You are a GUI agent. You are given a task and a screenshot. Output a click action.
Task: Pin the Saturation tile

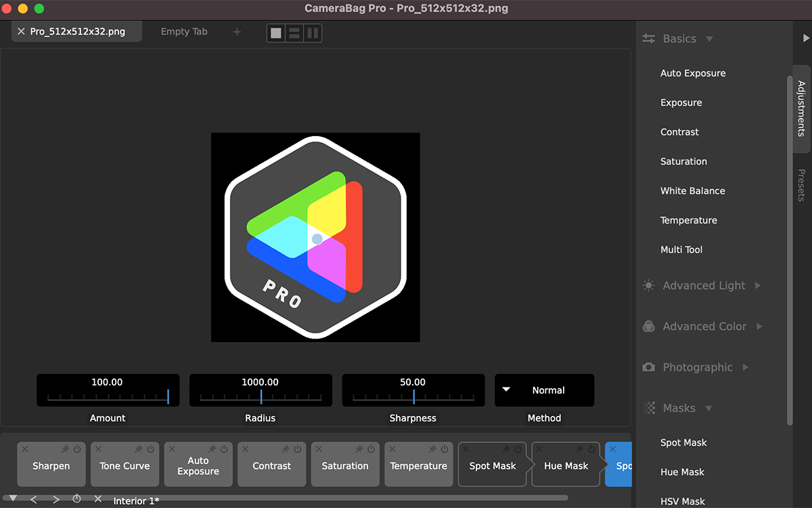[x=359, y=449]
